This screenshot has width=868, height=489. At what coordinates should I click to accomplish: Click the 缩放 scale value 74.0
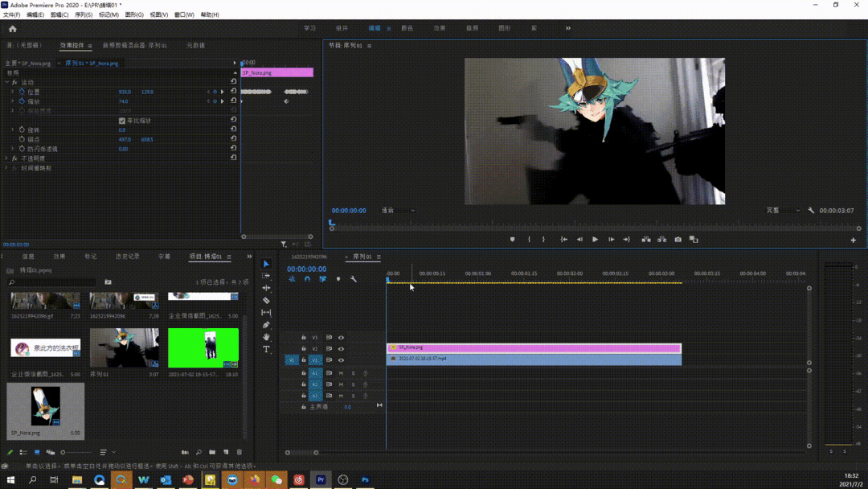pyautogui.click(x=124, y=101)
